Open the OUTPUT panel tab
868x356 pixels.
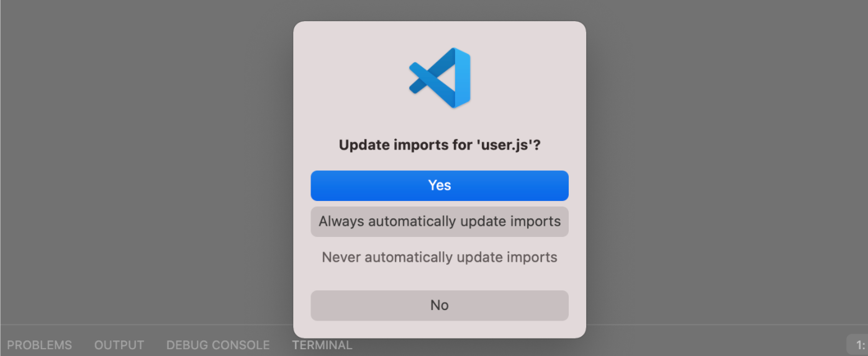(x=119, y=345)
